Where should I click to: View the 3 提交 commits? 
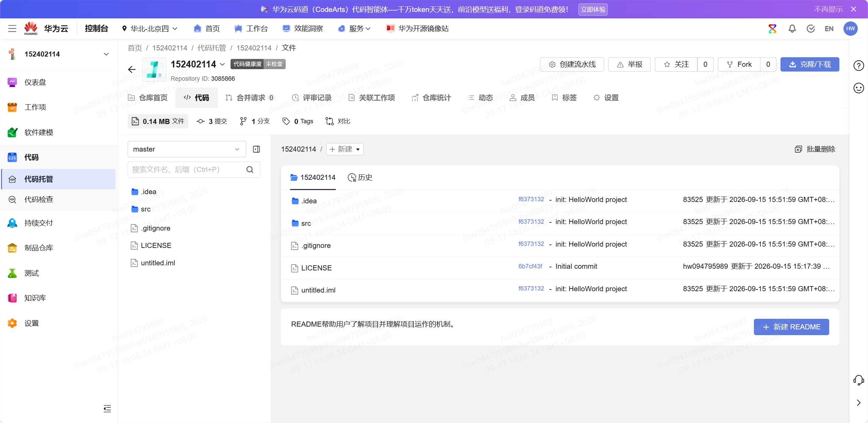point(212,121)
